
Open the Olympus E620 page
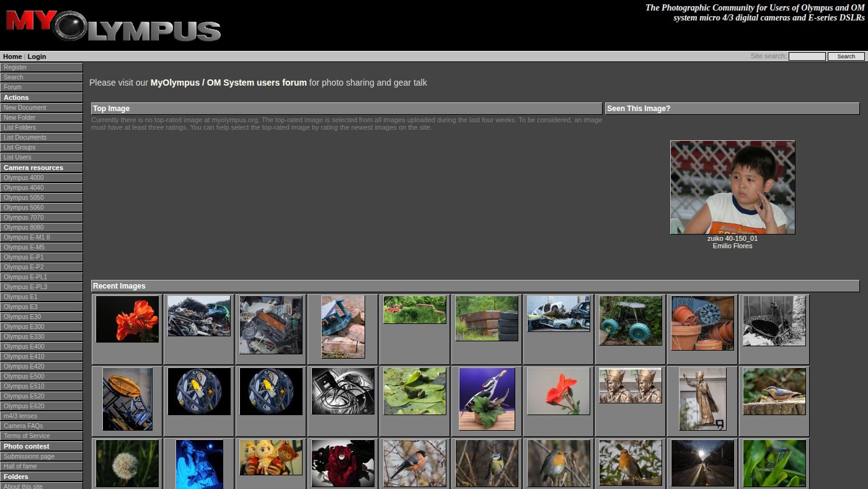[x=42, y=406]
